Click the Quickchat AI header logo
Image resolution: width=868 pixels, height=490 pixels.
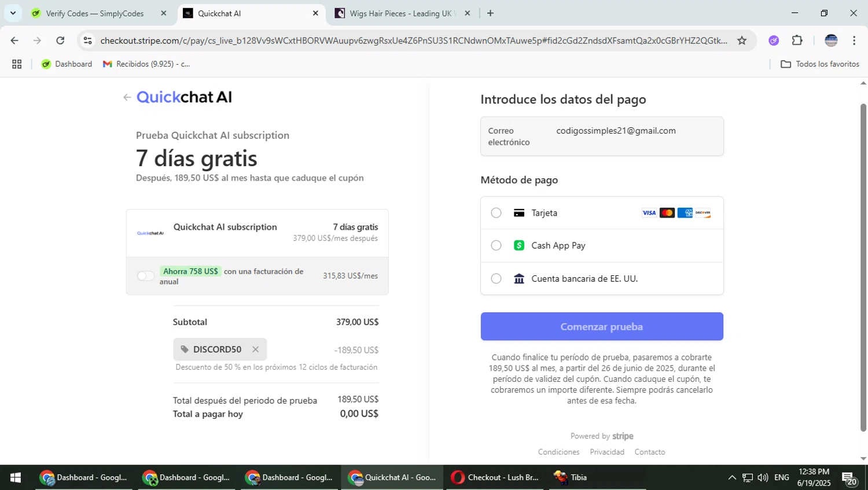click(x=184, y=97)
